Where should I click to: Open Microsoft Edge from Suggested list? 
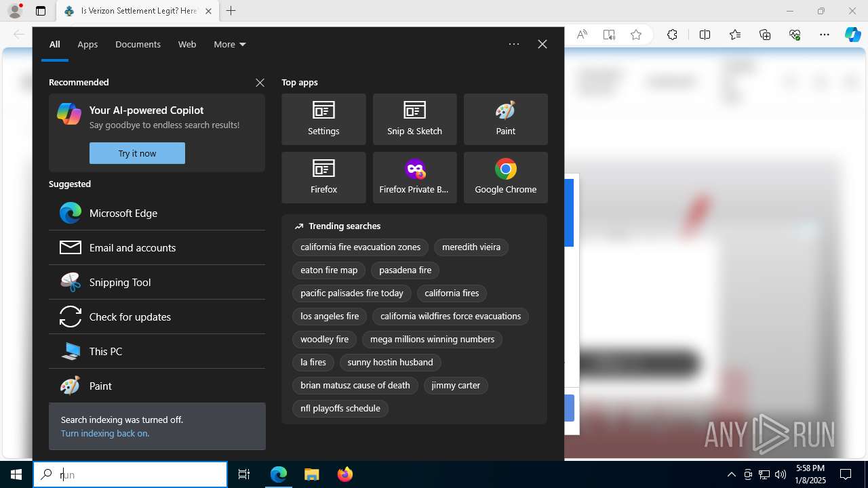point(157,213)
